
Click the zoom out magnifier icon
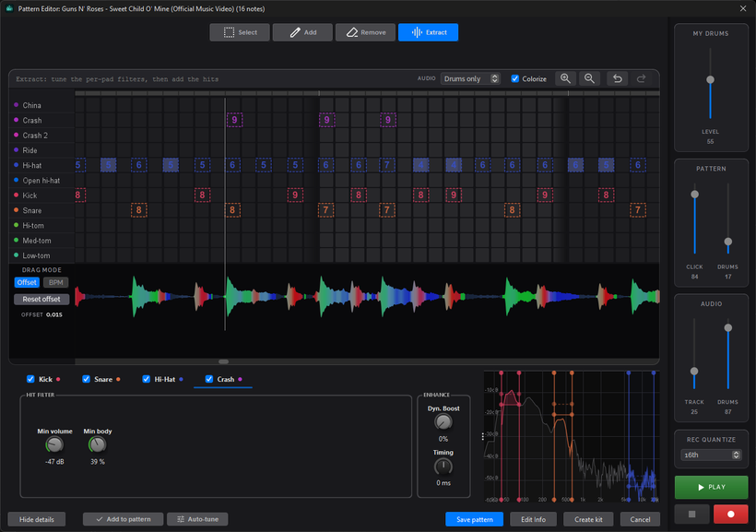pyautogui.click(x=589, y=78)
